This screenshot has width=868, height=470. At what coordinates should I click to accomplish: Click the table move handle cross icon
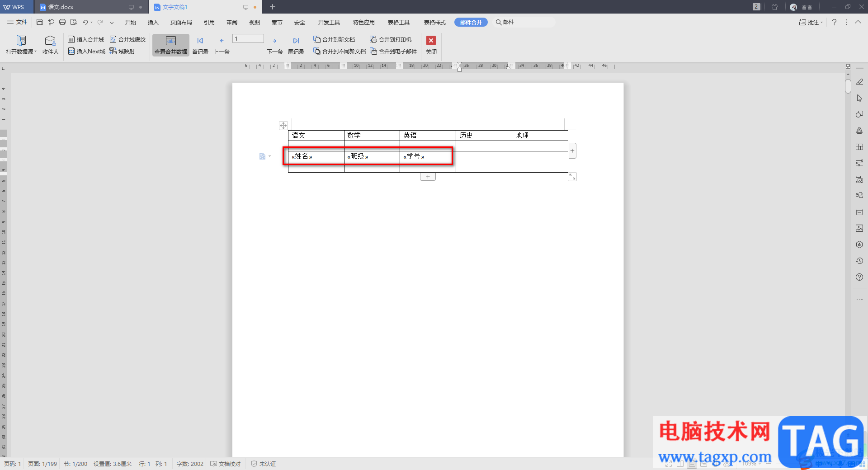[x=283, y=126]
